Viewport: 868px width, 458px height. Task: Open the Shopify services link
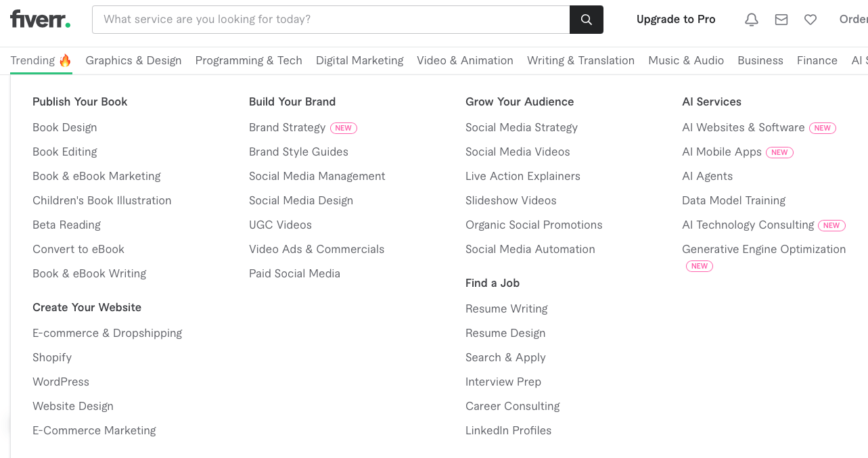52,357
